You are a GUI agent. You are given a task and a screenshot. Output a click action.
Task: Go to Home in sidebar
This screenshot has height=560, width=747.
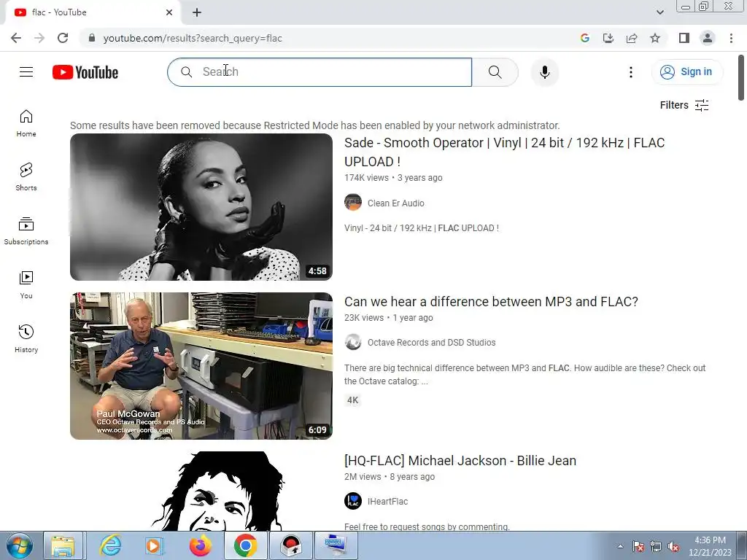click(26, 123)
